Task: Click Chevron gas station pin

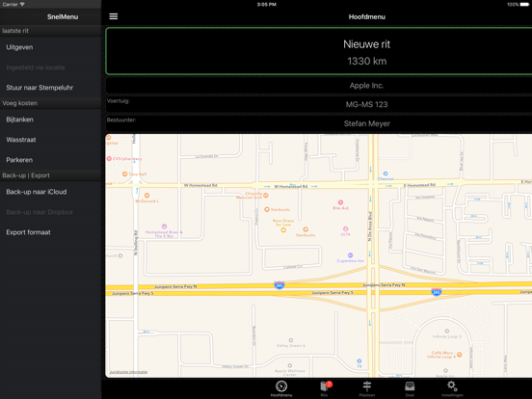Action: (386, 173)
